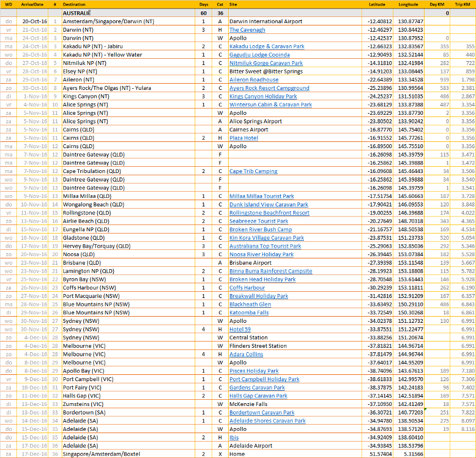Click the Kakadu Lodge & Caravan Park link

(x=267, y=46)
